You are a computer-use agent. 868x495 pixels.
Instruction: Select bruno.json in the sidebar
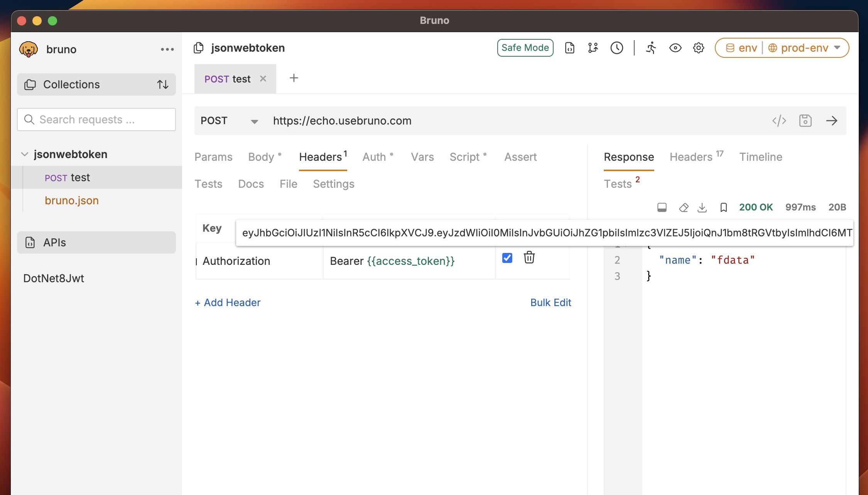point(72,200)
